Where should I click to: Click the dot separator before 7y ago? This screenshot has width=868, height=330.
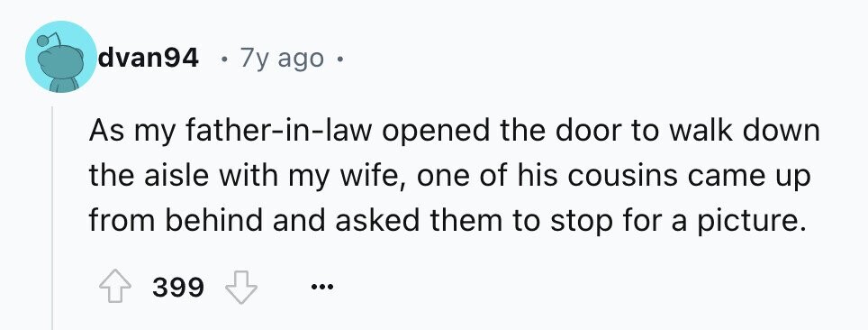(223, 58)
